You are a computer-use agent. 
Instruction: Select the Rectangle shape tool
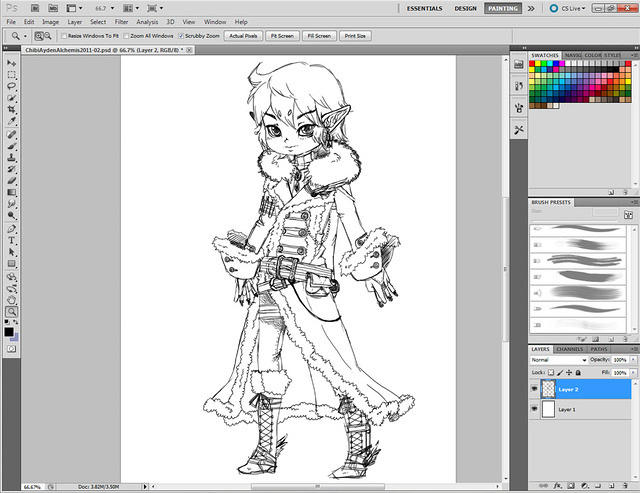(x=11, y=264)
